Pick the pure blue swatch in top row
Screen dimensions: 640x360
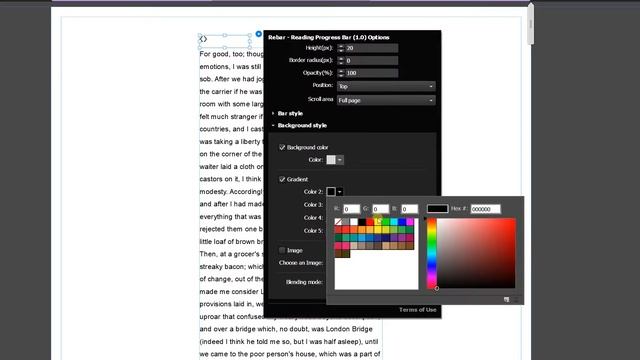click(402, 222)
